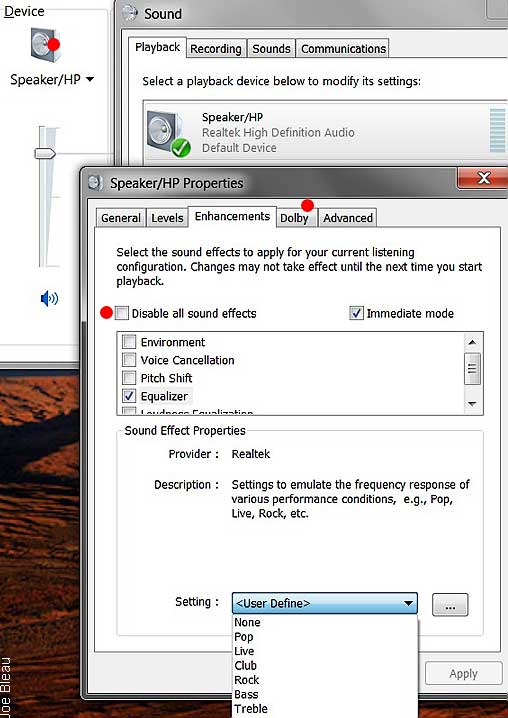Mute speakers using blue volume icon
508x718 pixels.
[x=49, y=299]
